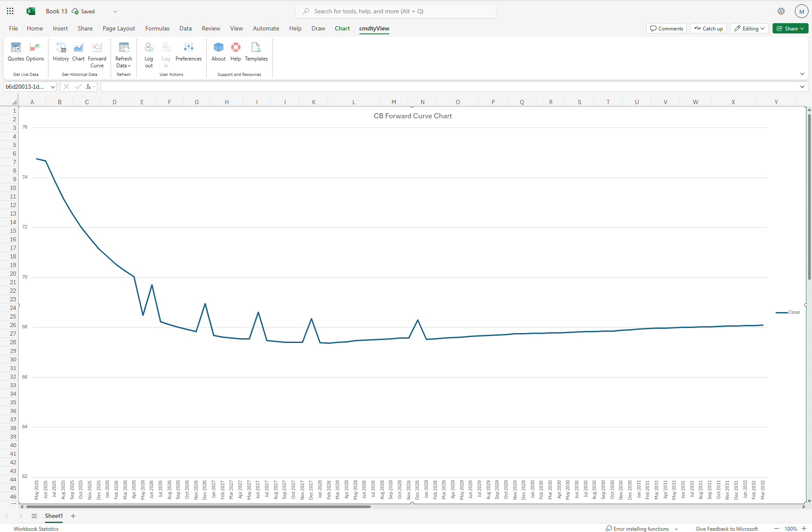Image resolution: width=812 pixels, height=532 pixels.
Task: Zoom in with the plus icon
Action: click(x=804, y=529)
